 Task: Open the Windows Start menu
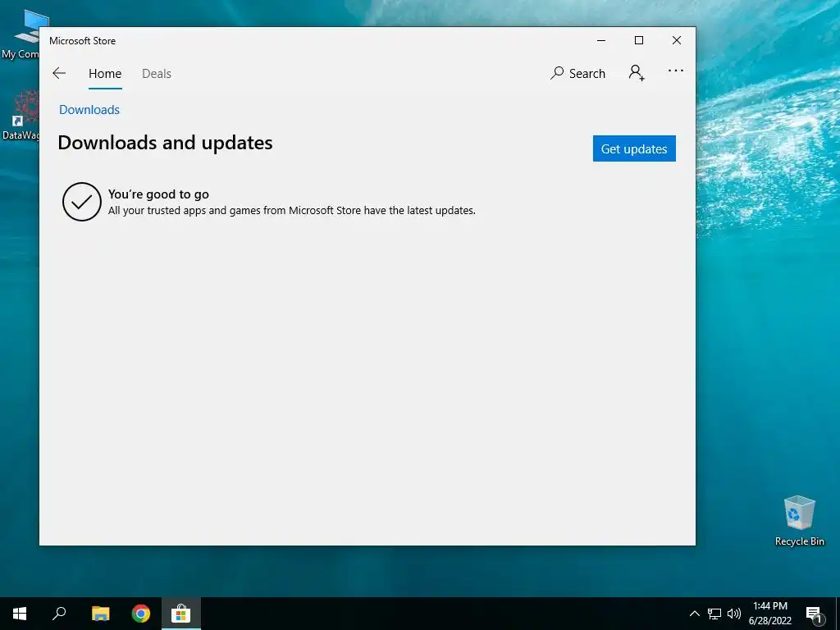[20, 614]
